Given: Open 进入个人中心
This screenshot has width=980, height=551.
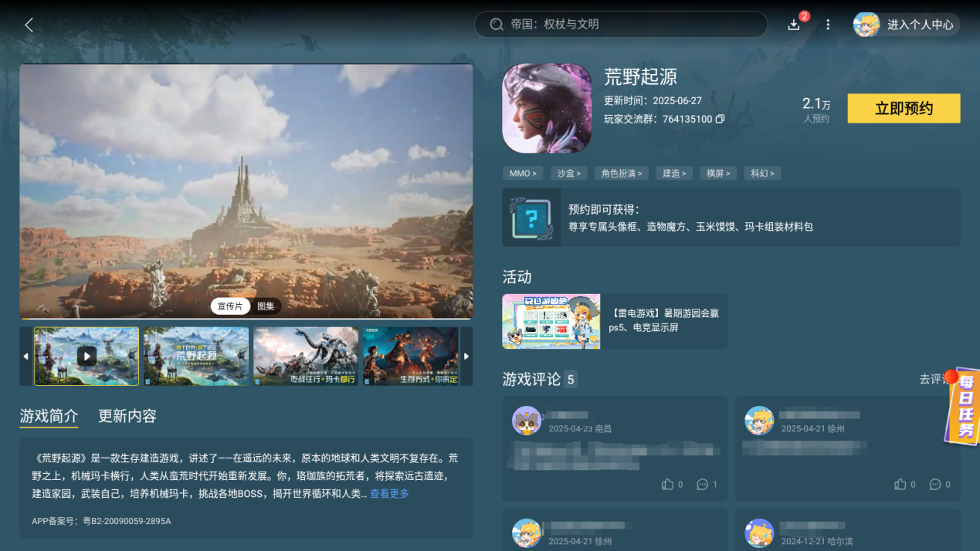Looking at the screenshot, I should click(920, 25).
